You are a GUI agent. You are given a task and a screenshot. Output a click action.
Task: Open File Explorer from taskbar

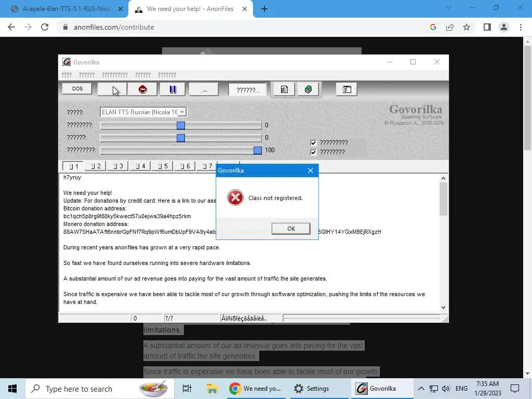(212, 389)
